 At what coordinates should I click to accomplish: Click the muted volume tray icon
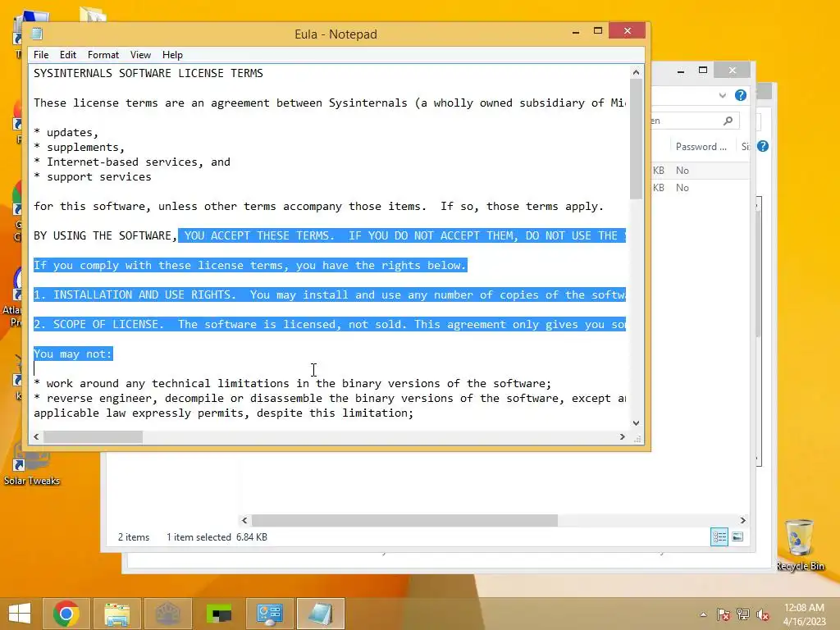click(x=763, y=614)
